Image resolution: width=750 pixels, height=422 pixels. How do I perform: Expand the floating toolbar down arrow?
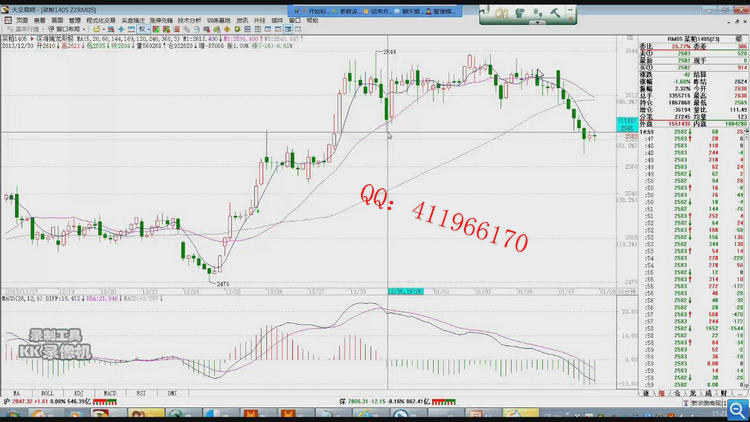point(537,22)
